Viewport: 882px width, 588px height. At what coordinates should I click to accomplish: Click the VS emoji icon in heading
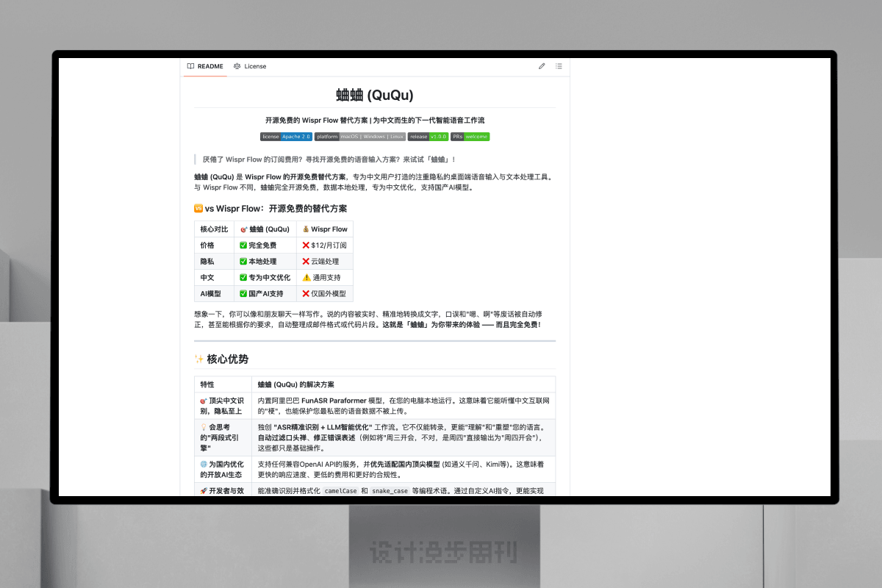pos(198,209)
